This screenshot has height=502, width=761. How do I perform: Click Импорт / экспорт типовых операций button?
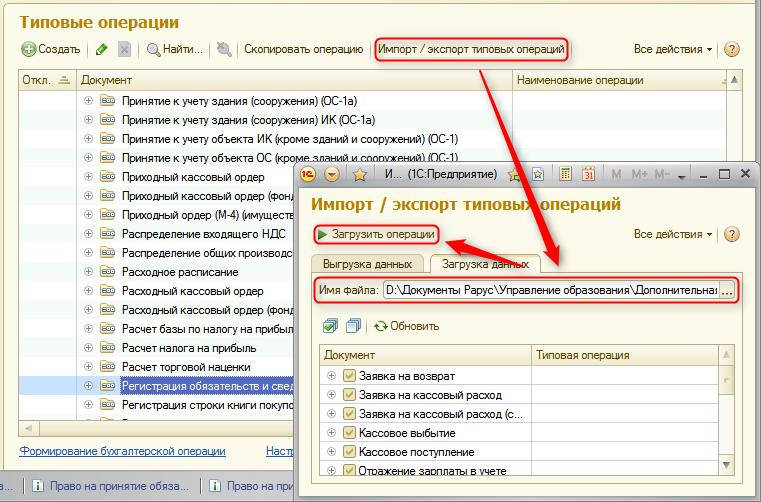tap(471, 49)
